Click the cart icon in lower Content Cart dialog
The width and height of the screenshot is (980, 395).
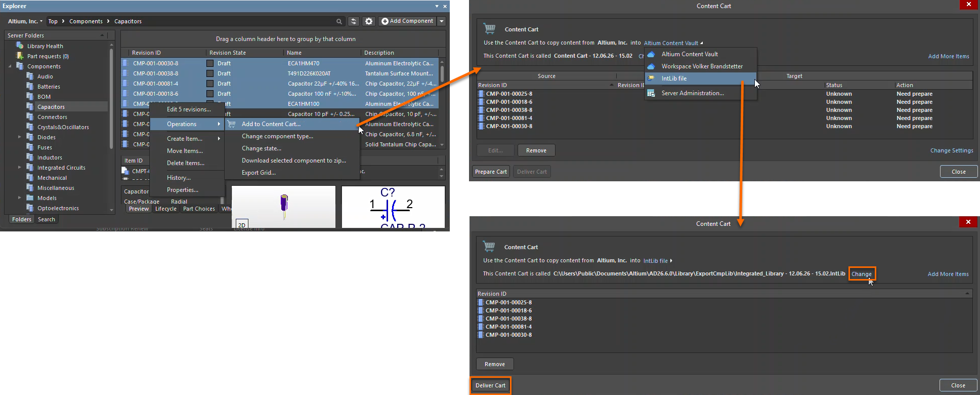pos(489,246)
